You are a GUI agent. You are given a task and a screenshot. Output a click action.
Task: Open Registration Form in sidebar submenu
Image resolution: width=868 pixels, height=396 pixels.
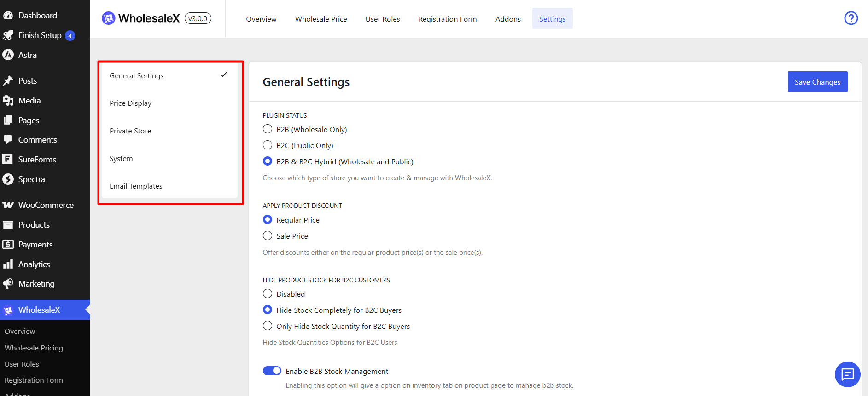pyautogui.click(x=34, y=380)
